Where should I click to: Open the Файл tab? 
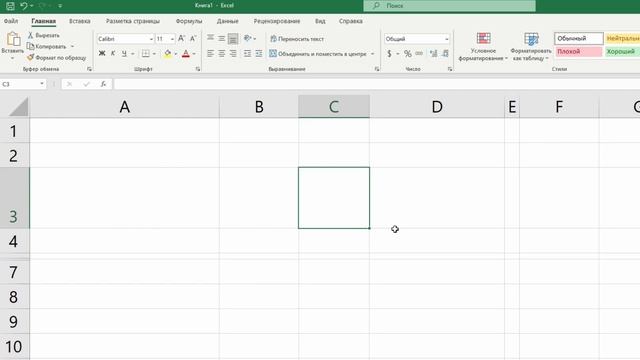point(11,21)
